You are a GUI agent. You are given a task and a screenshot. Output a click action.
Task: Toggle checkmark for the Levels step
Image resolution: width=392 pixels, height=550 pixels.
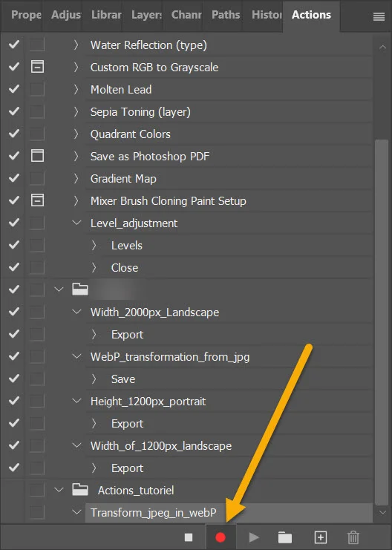(x=14, y=245)
